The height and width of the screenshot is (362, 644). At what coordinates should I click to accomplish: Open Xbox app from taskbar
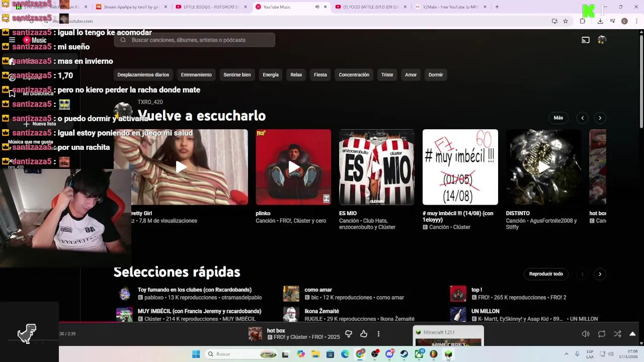point(419,354)
